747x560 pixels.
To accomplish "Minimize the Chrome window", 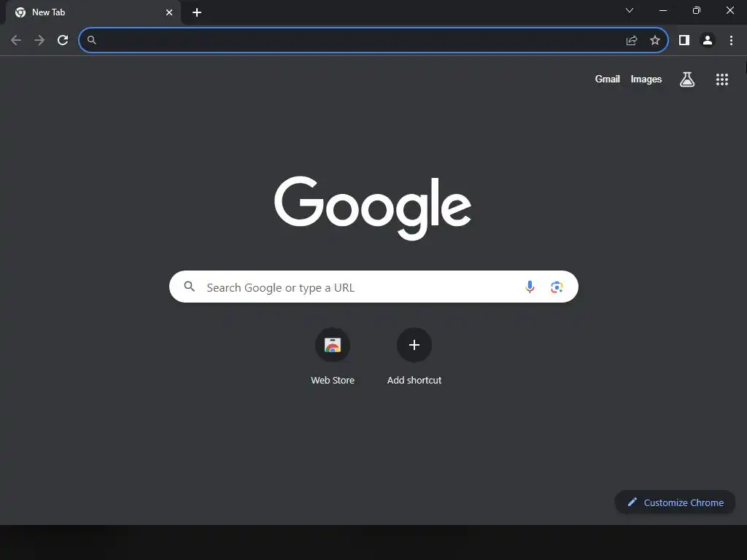I will [x=663, y=10].
